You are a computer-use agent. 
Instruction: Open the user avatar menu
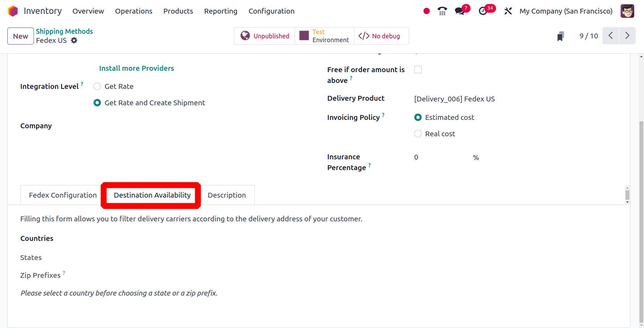point(627,11)
